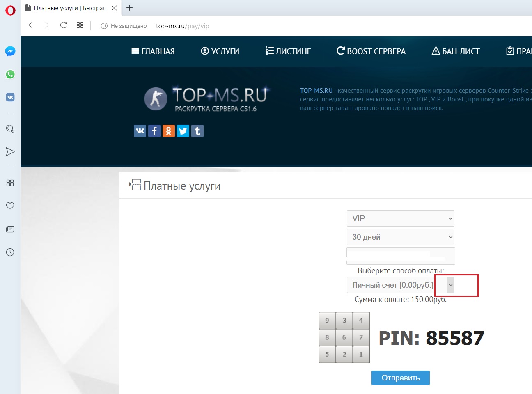Open the 30 дней duration dropdown
This screenshot has height=394, width=532.
[x=401, y=237]
